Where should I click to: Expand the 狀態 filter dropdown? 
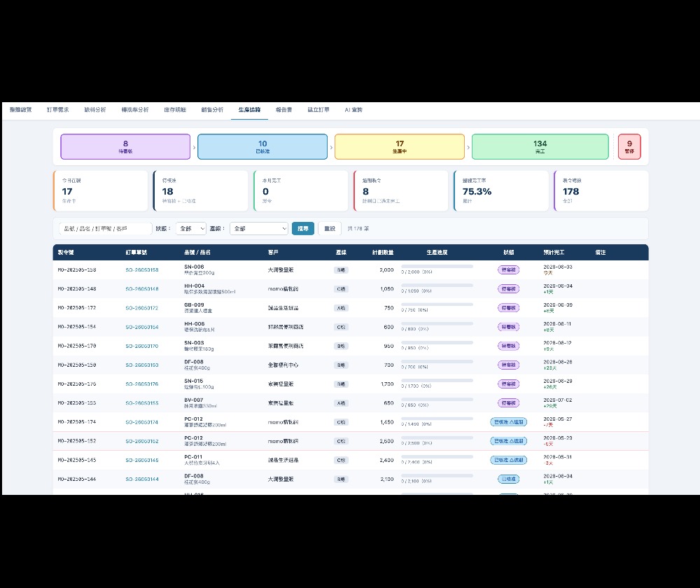pyautogui.click(x=190, y=229)
